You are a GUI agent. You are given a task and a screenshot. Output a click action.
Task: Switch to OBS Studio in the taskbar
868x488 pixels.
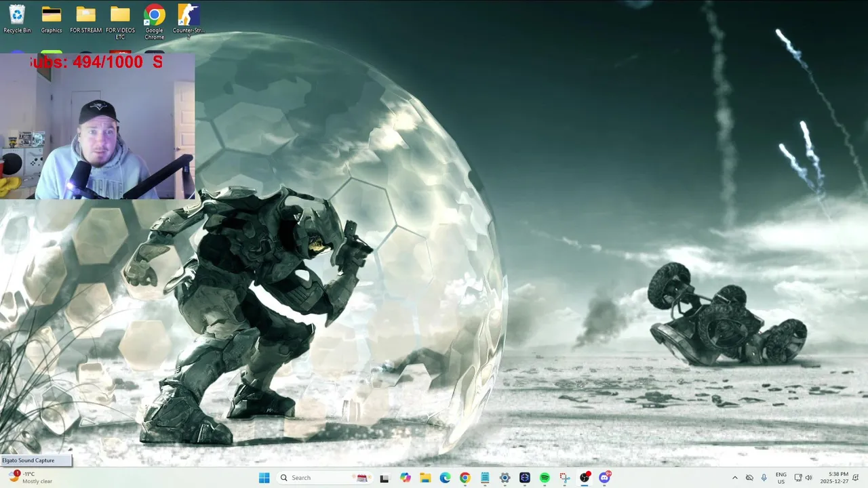585,478
